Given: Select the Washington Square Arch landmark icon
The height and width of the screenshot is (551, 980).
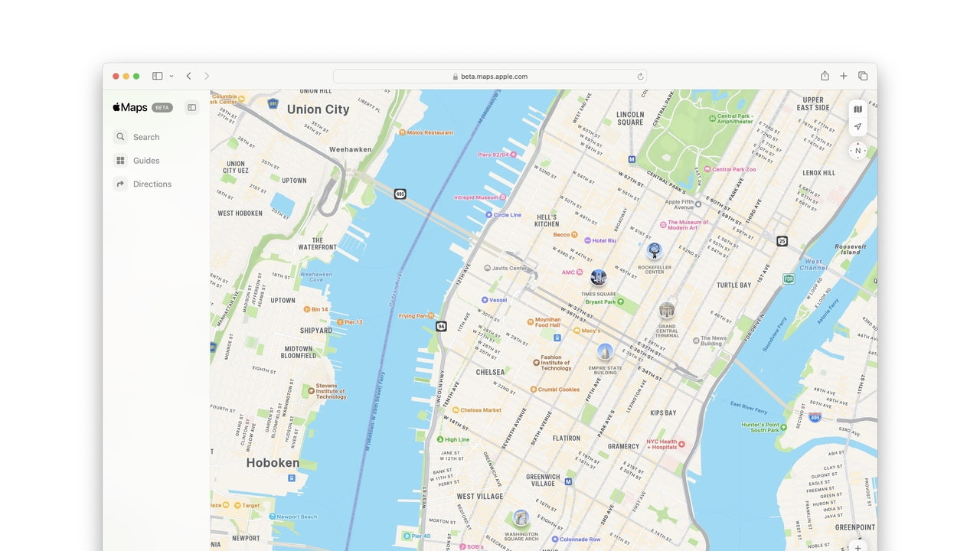Looking at the screenshot, I should (521, 518).
